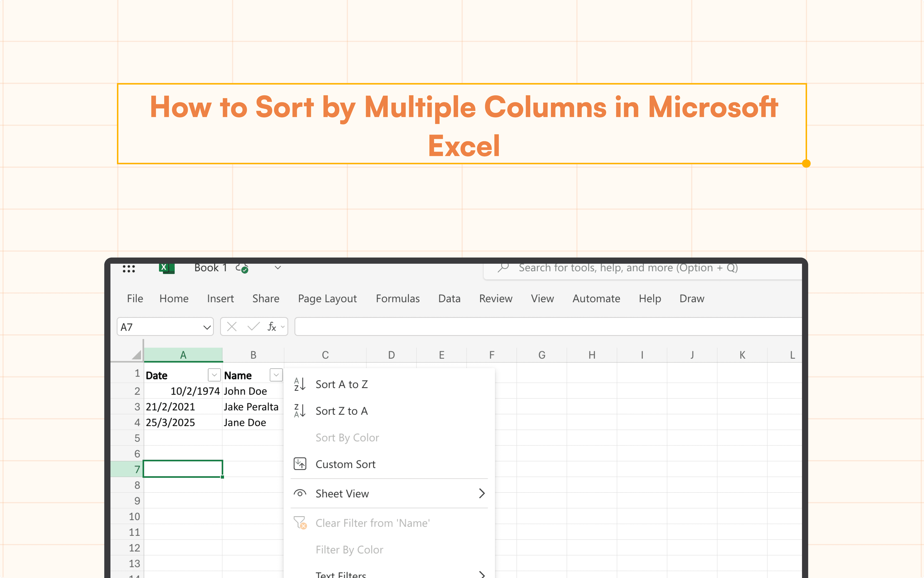Click the select-all corner triangle
Viewport: 924px width, 578px height.
(137, 355)
